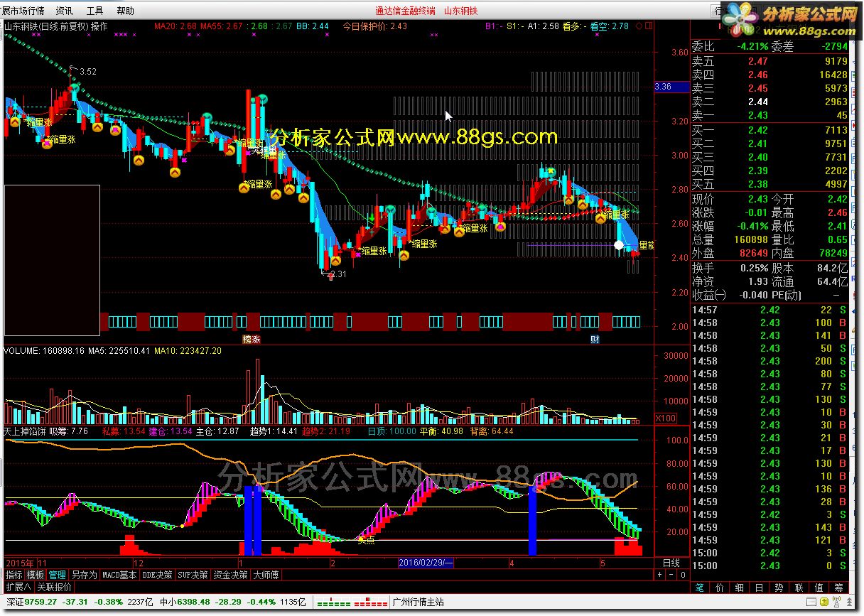The height and width of the screenshot is (616, 864).
Task: Click the - zoom button under 日线
Action: click(x=671, y=575)
